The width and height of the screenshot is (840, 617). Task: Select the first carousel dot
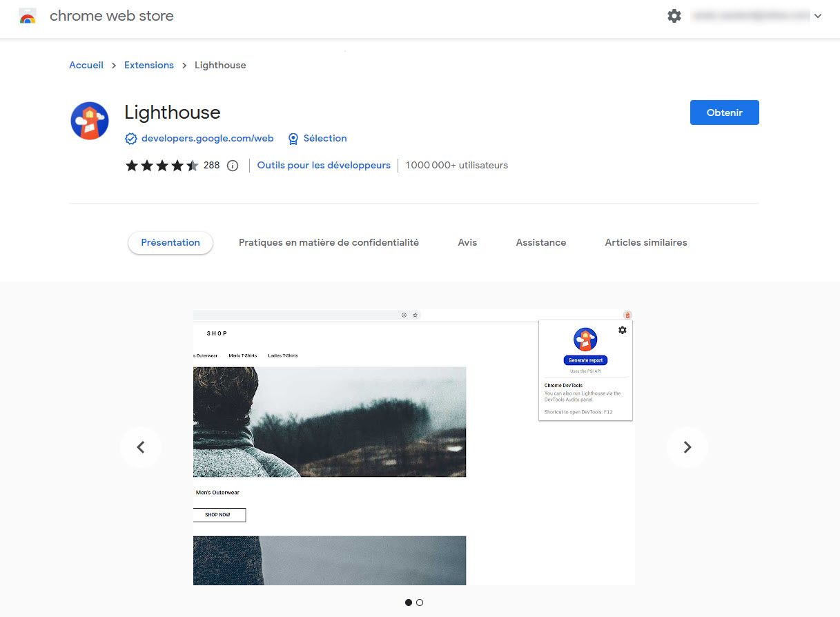408,602
